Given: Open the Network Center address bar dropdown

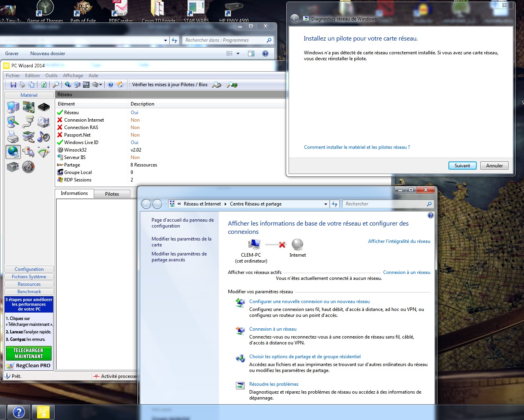Looking at the screenshot, I should (x=326, y=204).
